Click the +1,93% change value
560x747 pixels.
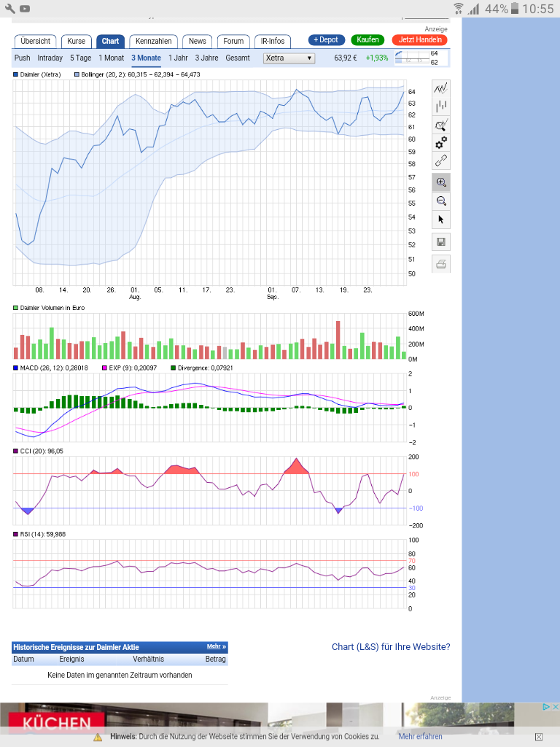pyautogui.click(x=377, y=58)
